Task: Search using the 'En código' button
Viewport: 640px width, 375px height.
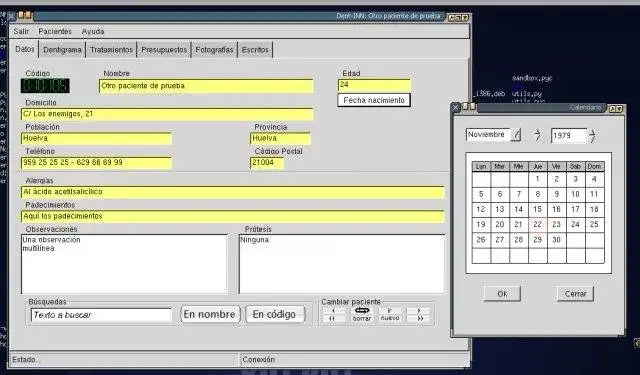Action: (275, 315)
